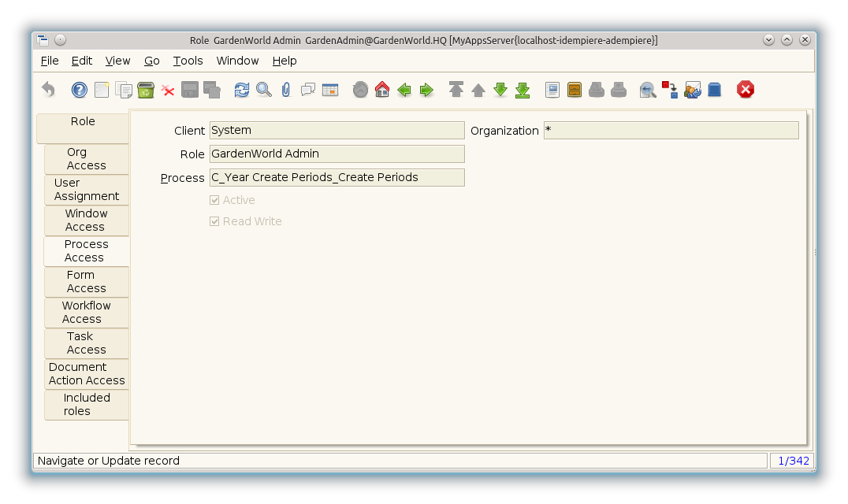
Task: Toggle the grid view table icon
Action: click(x=330, y=90)
